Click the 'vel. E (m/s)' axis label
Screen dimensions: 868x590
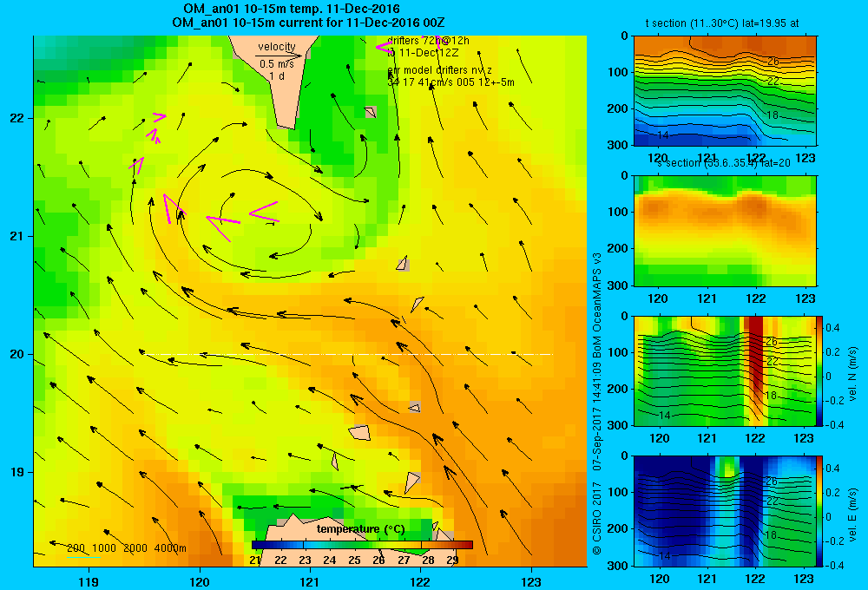click(x=852, y=514)
